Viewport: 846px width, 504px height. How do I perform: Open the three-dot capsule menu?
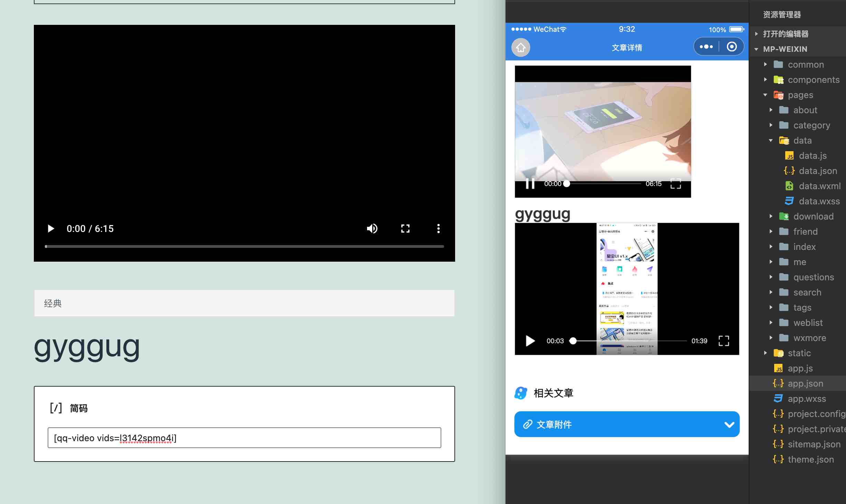[x=706, y=47]
